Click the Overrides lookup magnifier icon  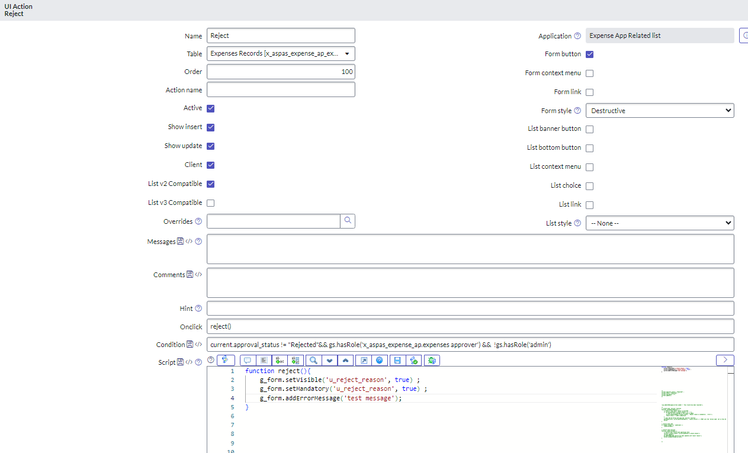[348, 221]
